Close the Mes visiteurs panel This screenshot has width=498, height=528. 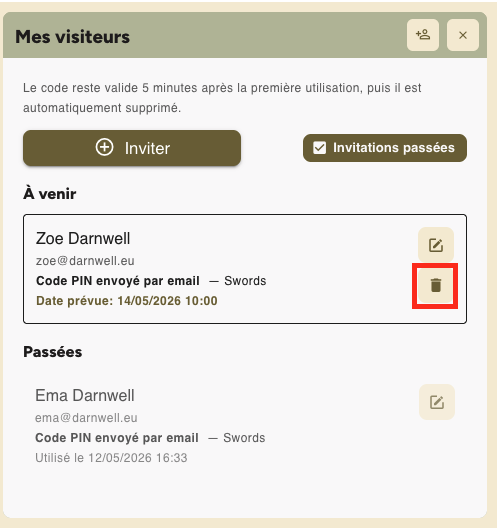click(x=463, y=35)
